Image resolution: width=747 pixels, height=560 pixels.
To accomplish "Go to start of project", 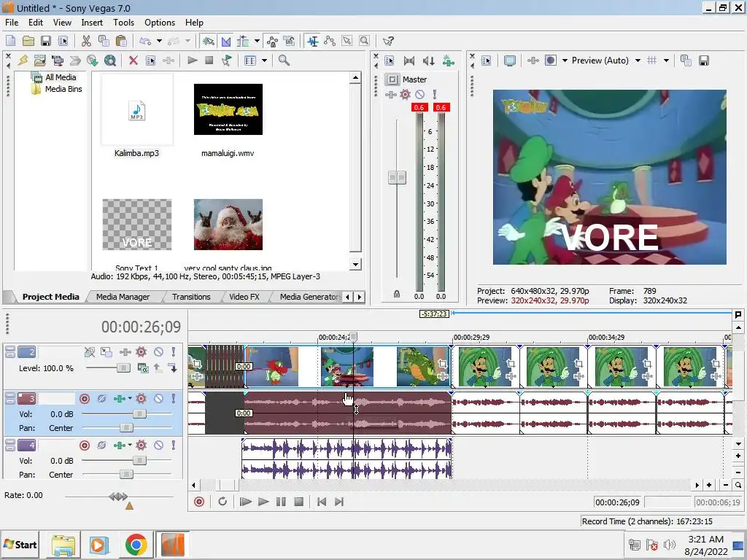I will pyautogui.click(x=322, y=502).
